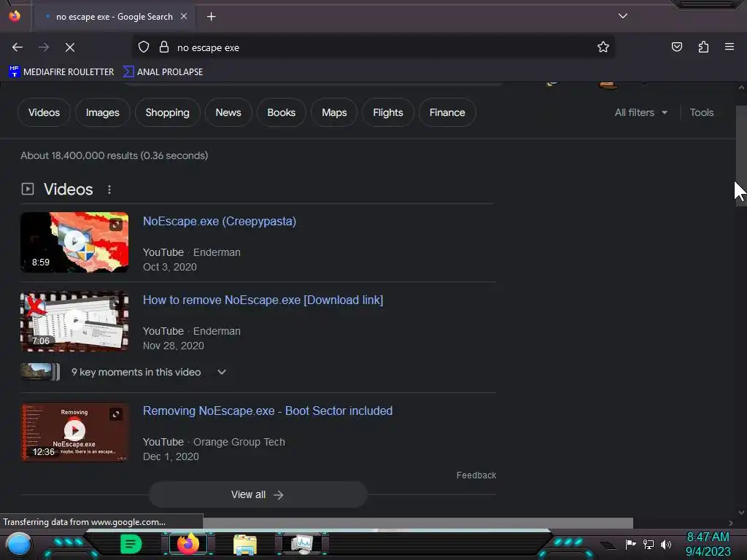
Task: Switch to the Shopping search filter
Action: click(x=167, y=112)
